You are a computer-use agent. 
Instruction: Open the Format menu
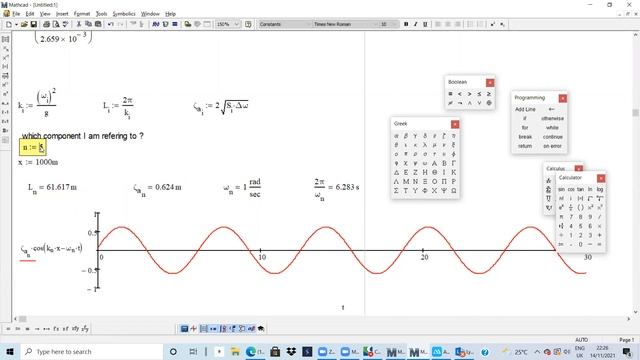[82, 14]
